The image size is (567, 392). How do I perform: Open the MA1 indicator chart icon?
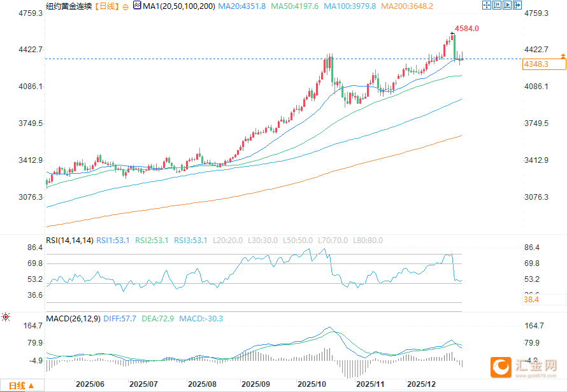(x=137, y=6)
